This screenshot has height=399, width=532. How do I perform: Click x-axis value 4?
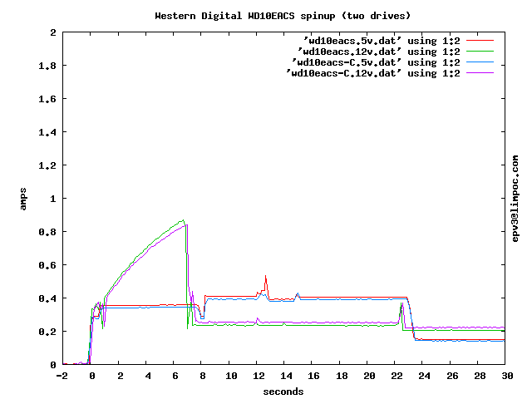coord(148,376)
